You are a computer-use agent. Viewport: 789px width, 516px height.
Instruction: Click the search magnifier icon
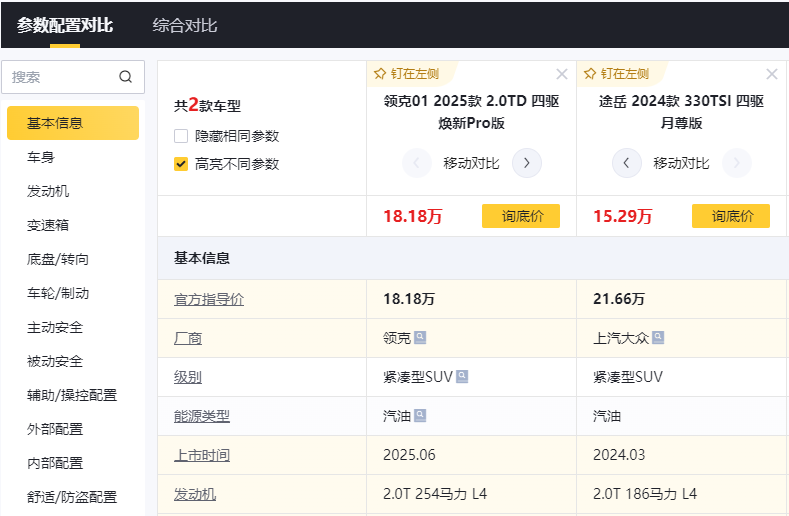(x=125, y=77)
